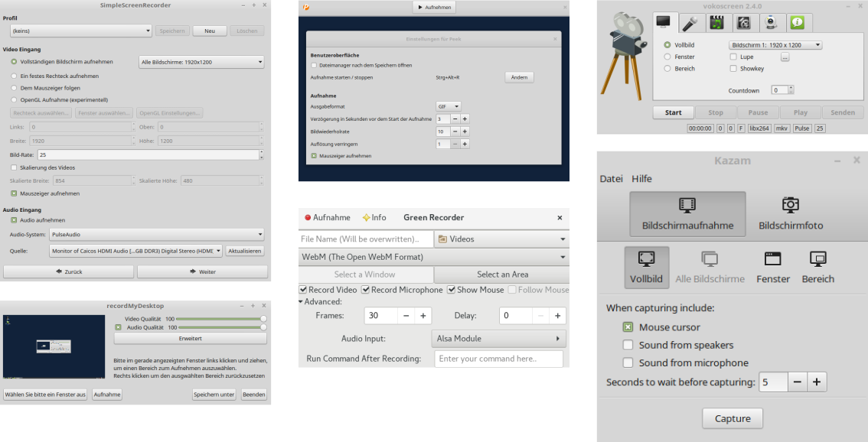868x442 pixels.
Task: Click Aufnehmen button in Peek header
Action: 435,7
